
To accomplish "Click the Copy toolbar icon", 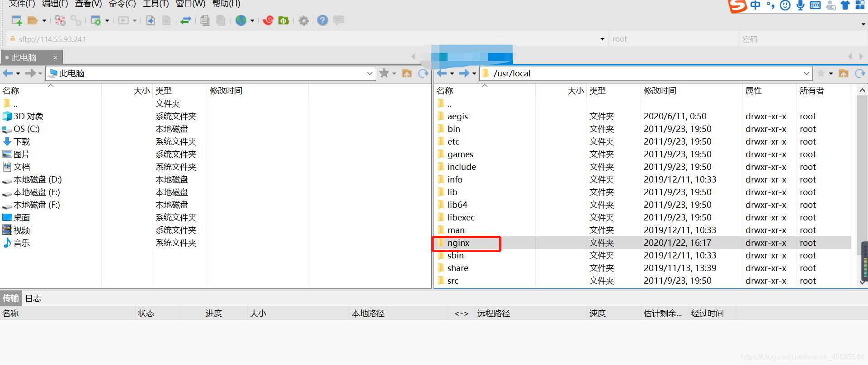I will [205, 20].
